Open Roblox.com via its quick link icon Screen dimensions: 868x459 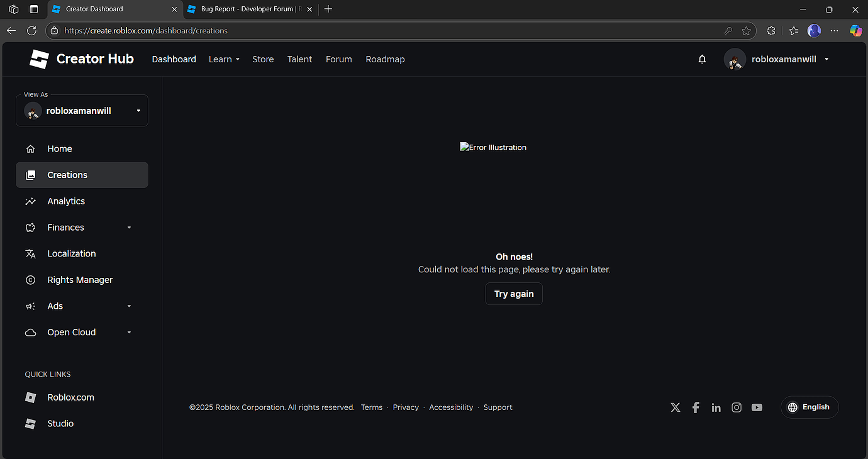30,397
